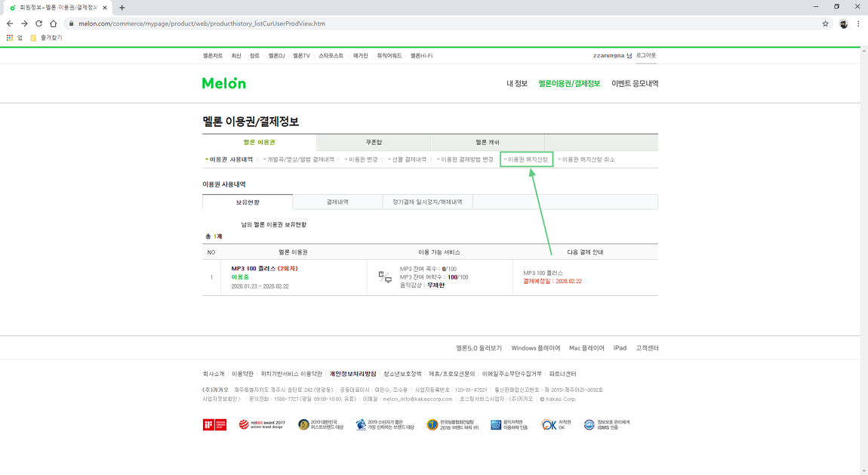Image resolution: width=868 pixels, height=475 pixels.
Task: Open 장르 in the top navigation
Action: [254, 56]
